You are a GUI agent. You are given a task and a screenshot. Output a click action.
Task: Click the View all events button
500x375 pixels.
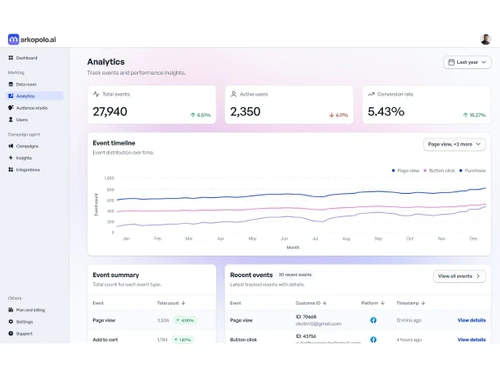(459, 276)
